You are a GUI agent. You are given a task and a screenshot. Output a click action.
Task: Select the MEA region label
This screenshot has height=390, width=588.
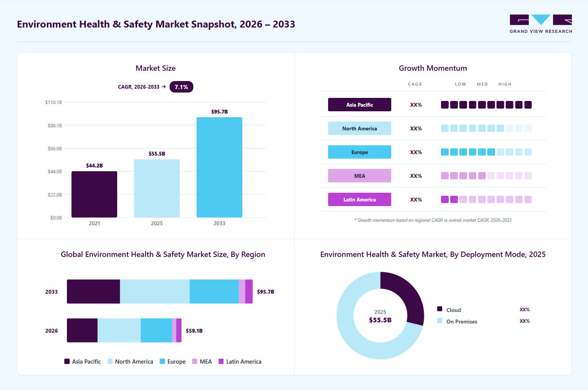tap(359, 176)
